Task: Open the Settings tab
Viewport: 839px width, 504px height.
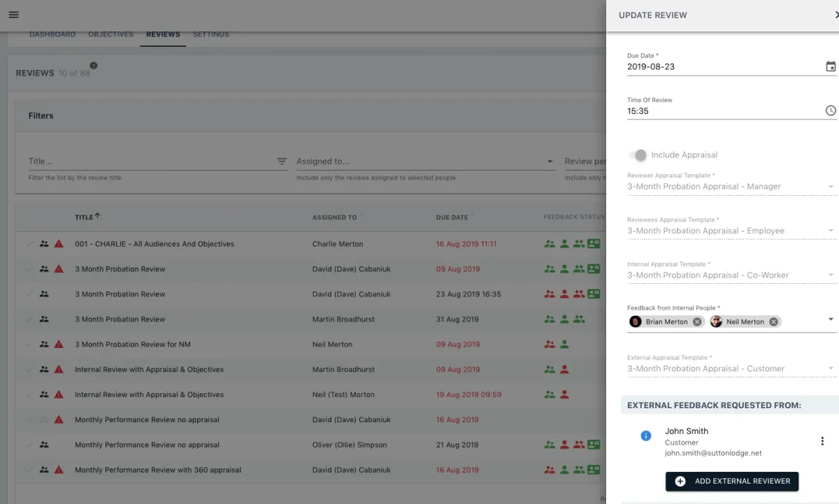Action: click(211, 34)
